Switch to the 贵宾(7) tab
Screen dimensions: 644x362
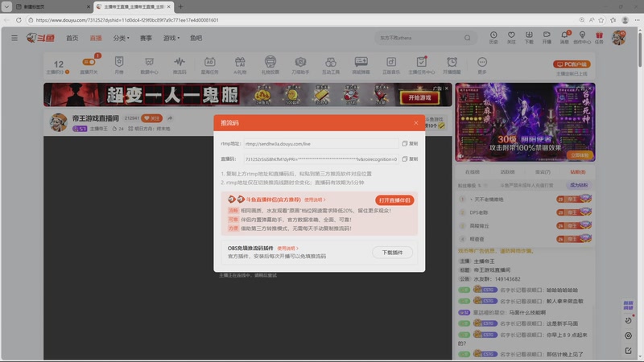pos(543,172)
